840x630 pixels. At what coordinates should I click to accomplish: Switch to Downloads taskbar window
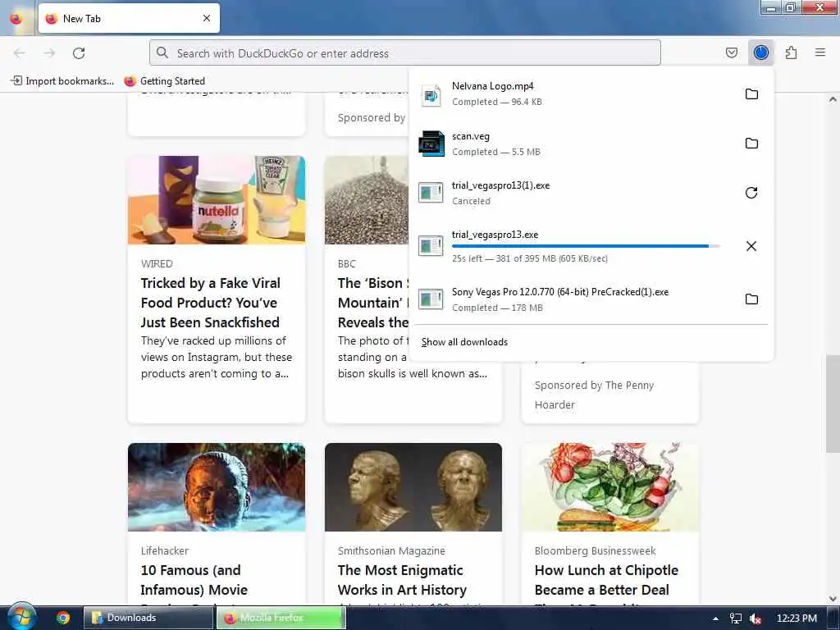[x=148, y=618]
